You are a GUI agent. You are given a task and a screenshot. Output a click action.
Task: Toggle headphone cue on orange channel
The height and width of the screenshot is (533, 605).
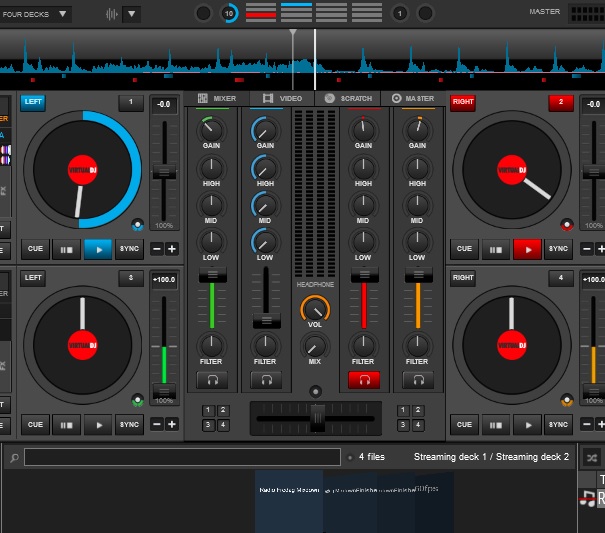(x=418, y=381)
